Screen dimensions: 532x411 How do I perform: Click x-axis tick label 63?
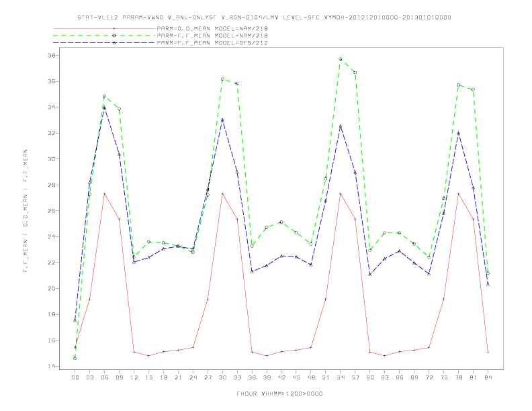tap(385, 377)
